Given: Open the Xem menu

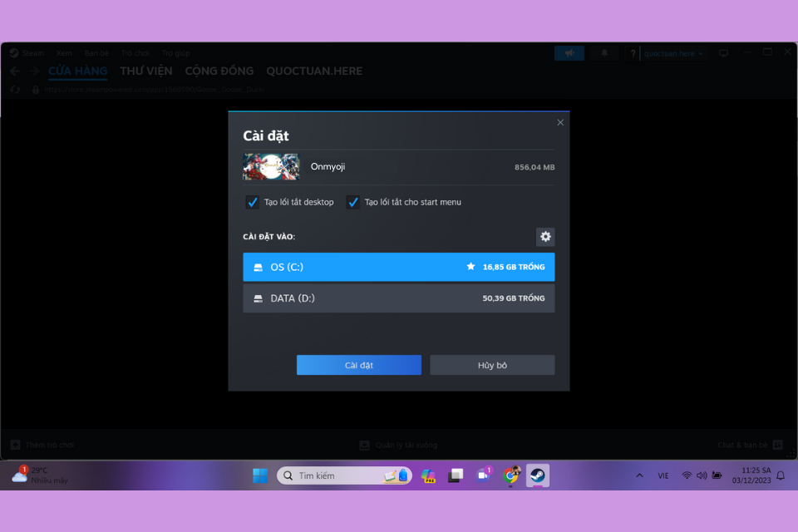Looking at the screenshot, I should click(x=64, y=53).
